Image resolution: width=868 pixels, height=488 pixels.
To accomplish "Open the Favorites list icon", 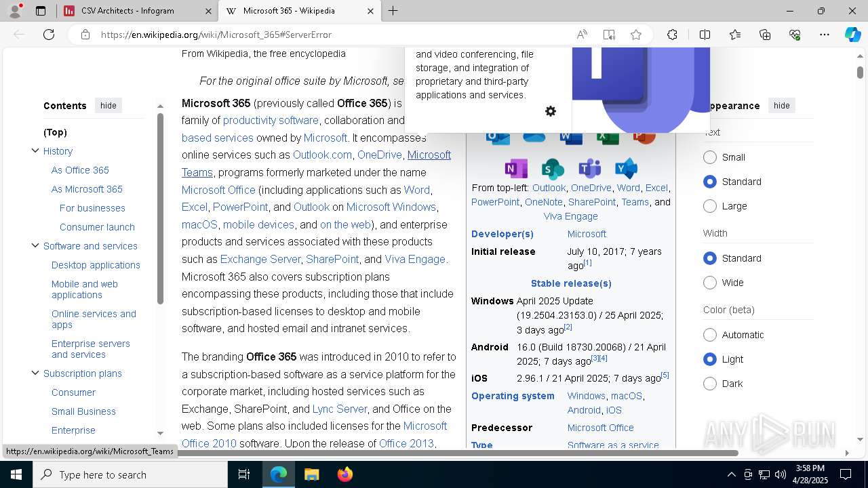I will pyautogui.click(x=735, y=35).
